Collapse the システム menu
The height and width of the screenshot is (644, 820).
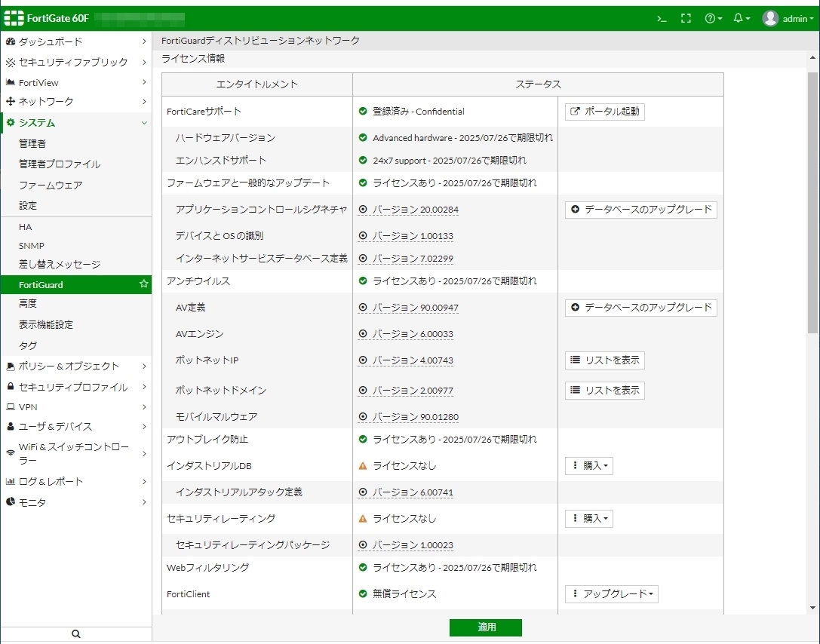76,123
